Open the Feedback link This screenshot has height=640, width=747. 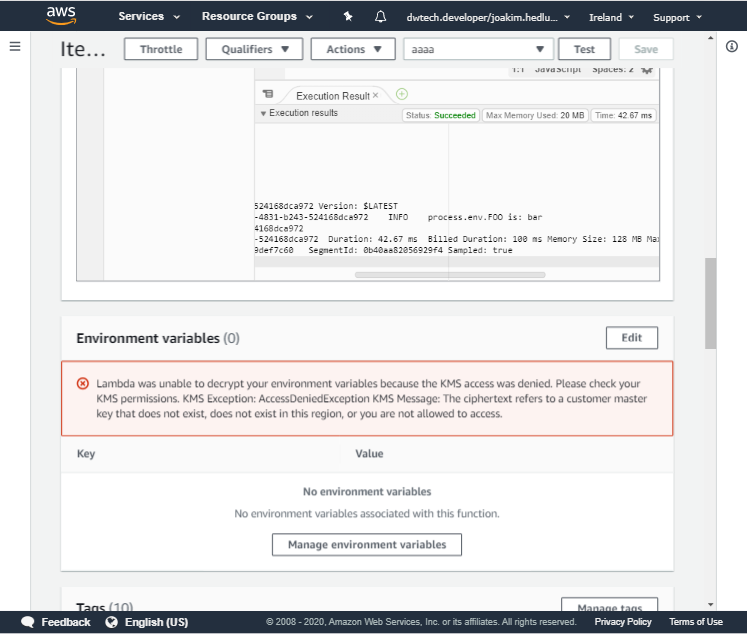coord(66,622)
